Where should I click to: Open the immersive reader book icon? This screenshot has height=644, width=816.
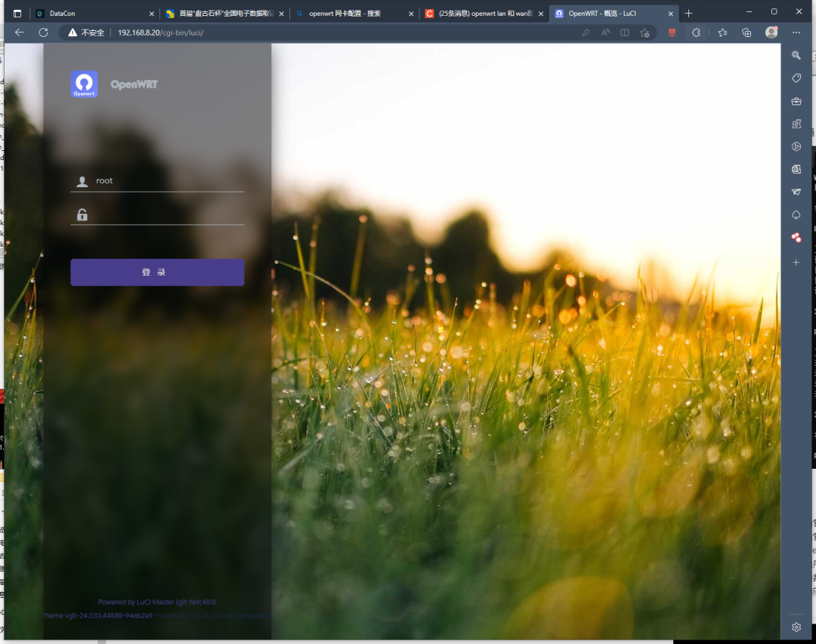pos(625,32)
